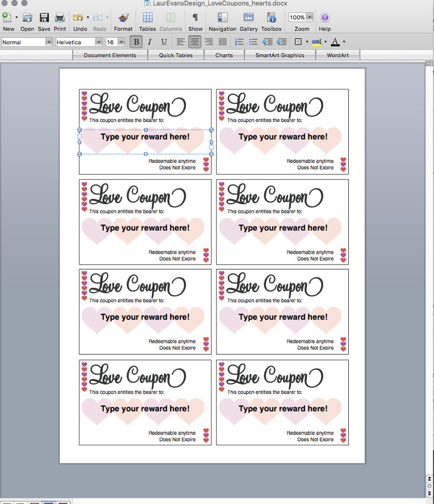Open the Toolbox icon
Image resolution: width=434 pixels, height=504 pixels.
(x=271, y=17)
